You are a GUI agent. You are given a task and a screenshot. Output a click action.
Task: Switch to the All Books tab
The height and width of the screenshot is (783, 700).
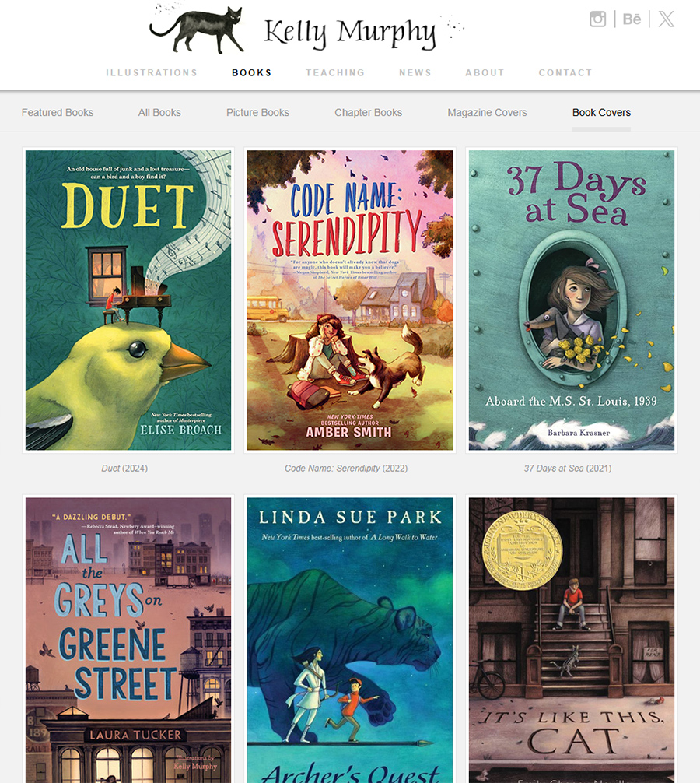tap(159, 112)
